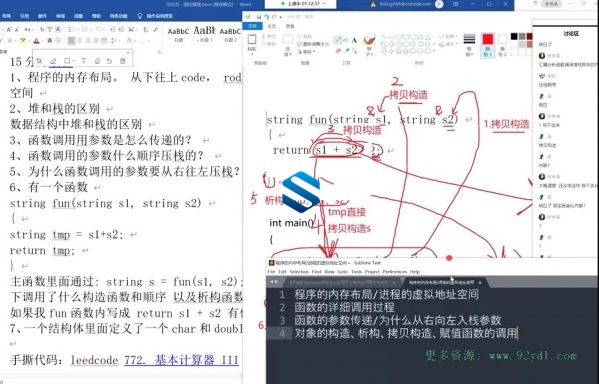Select the rectangle tool in floating annotation toolbar
The width and height of the screenshot is (599, 384).
67,61
